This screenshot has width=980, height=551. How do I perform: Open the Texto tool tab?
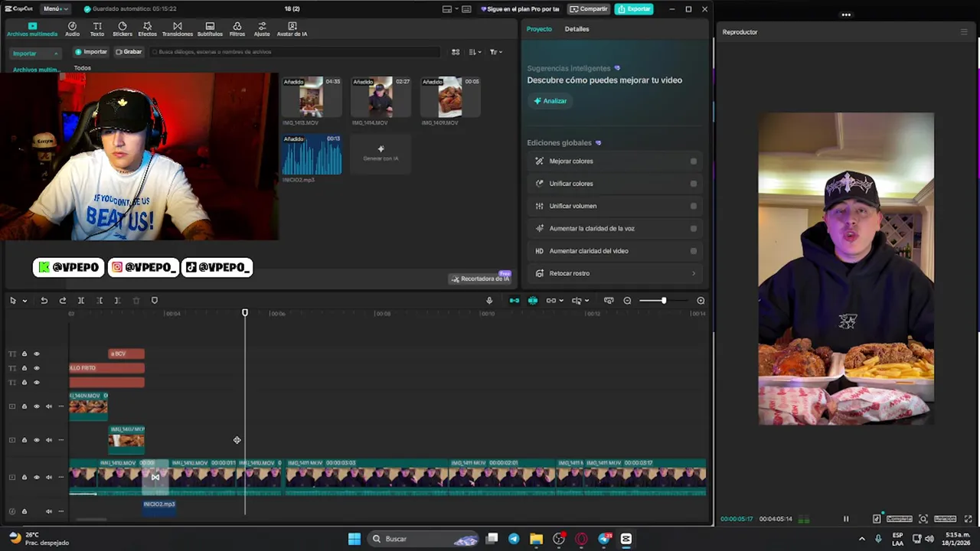97,29
